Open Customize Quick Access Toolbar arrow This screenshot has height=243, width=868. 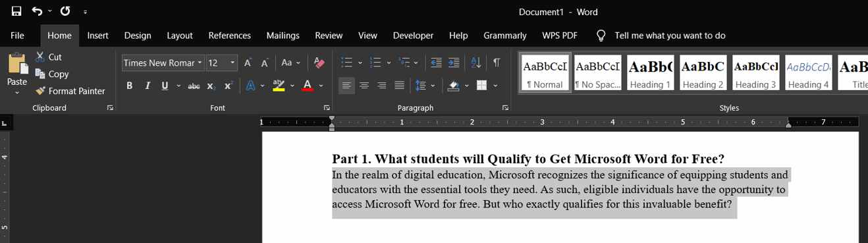tap(86, 12)
